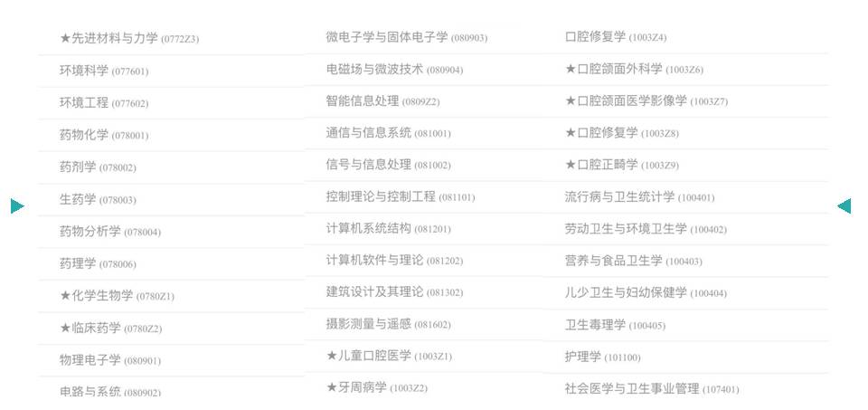Click the star before 牙周病学
This screenshot has height=410, width=868.
pyautogui.click(x=332, y=387)
